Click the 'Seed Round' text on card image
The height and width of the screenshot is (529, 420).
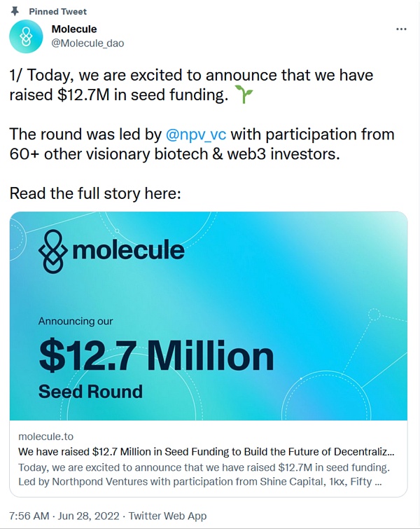90,392
